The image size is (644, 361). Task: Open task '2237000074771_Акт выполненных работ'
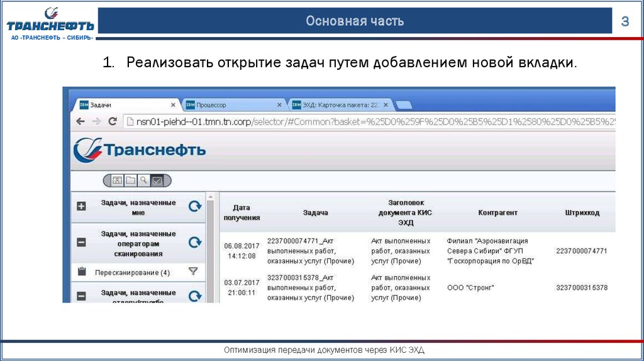(311, 251)
